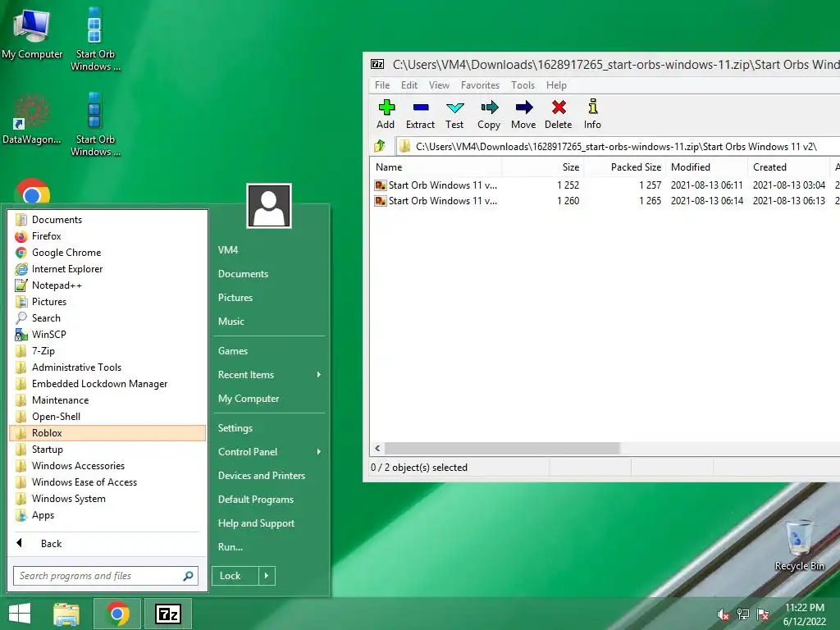The image size is (840, 630).
Task: Sort by Packed Size column header
Action: 624,167
